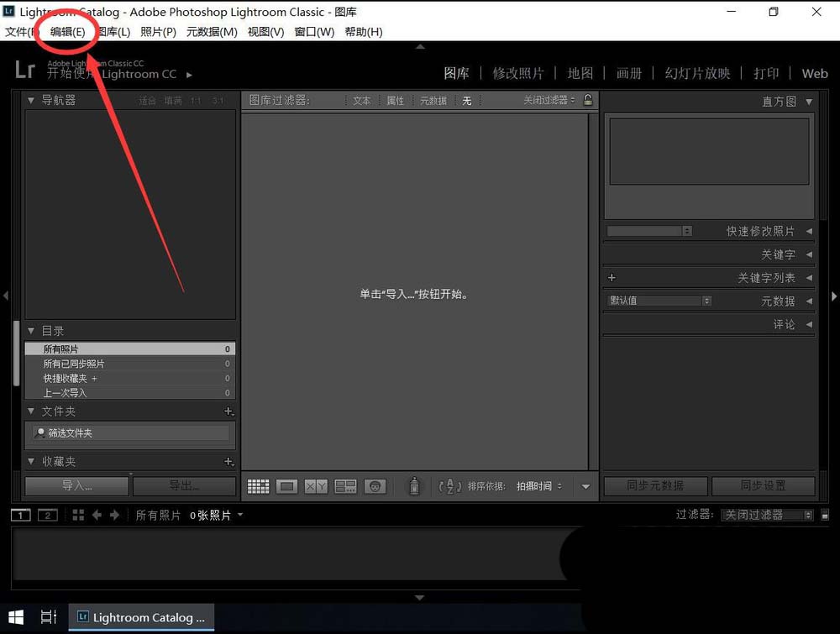Image resolution: width=840 pixels, height=634 pixels.
Task: Set the navigator zoom to 填满
Action: click(173, 101)
